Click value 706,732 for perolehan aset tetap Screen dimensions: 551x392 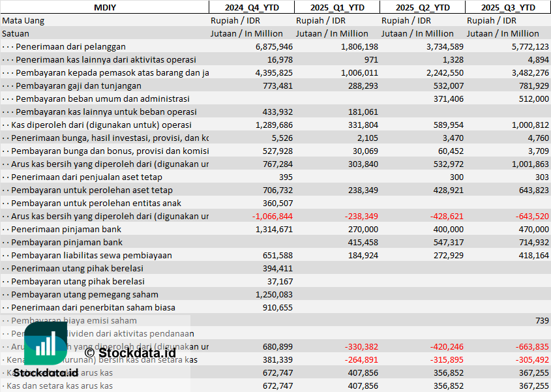(x=278, y=190)
